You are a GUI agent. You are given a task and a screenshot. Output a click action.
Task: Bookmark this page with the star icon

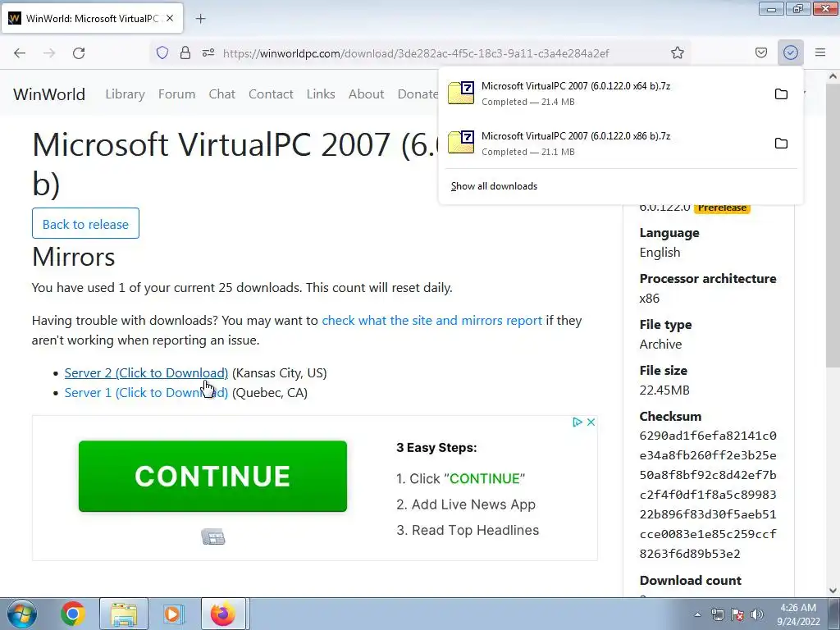pyautogui.click(x=677, y=52)
